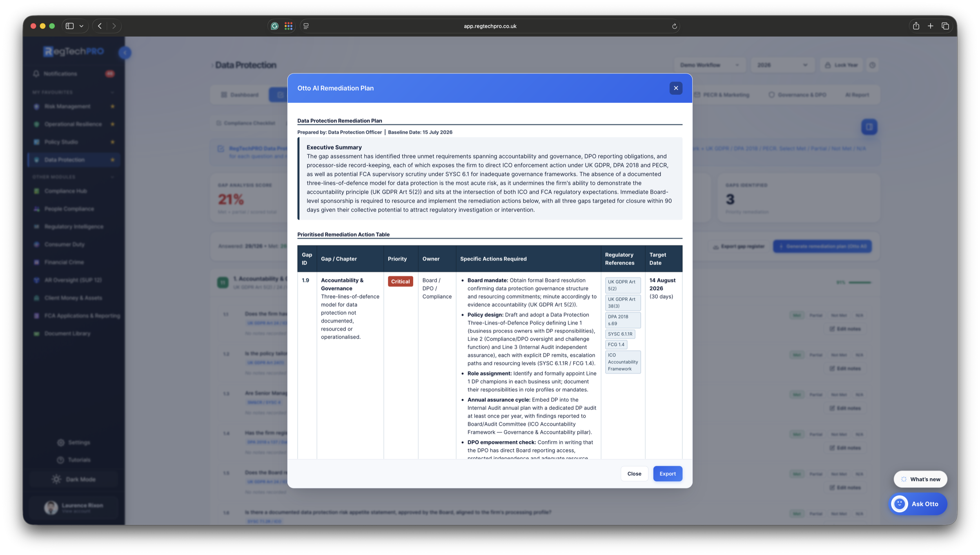
Task: Open Tutorials in the sidebar
Action: (74, 460)
